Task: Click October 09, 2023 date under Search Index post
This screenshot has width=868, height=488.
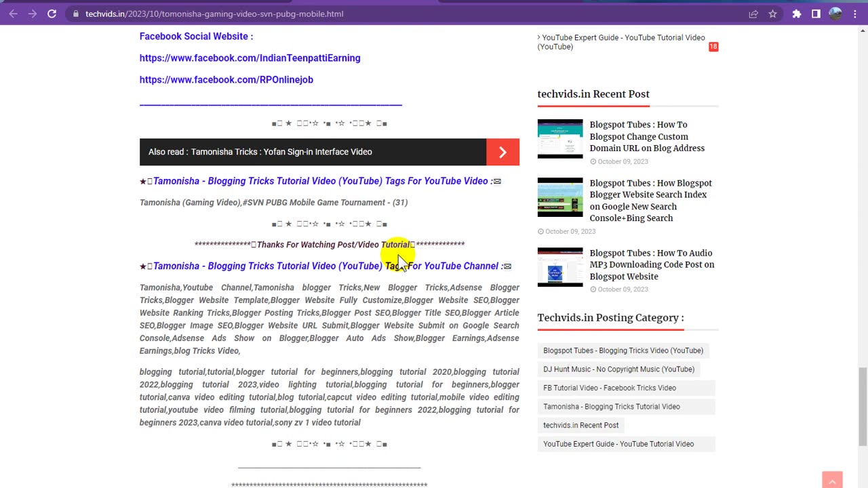Action: coord(567,232)
